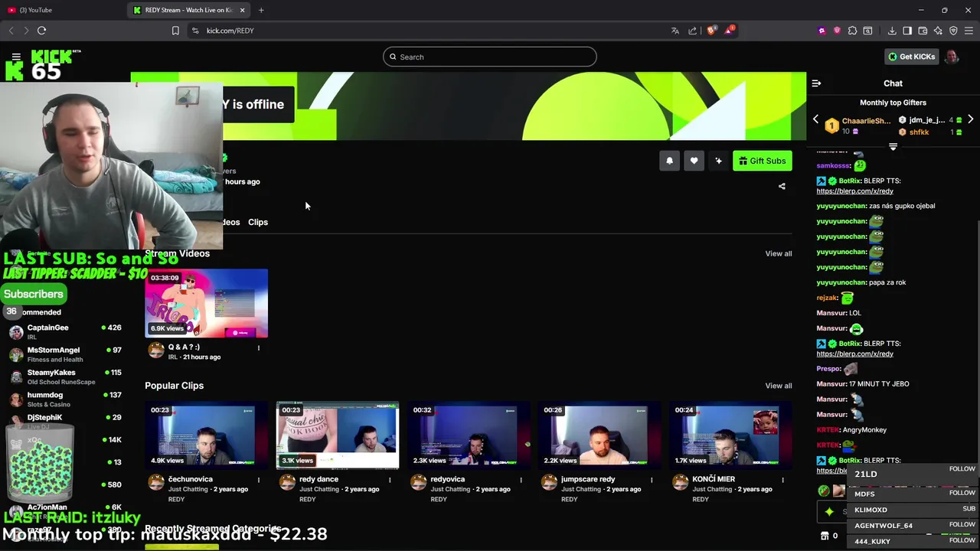Viewport: 980px width, 551px height.
Task: Play the KONČÍ MIER clip thumbnail
Action: click(x=730, y=435)
